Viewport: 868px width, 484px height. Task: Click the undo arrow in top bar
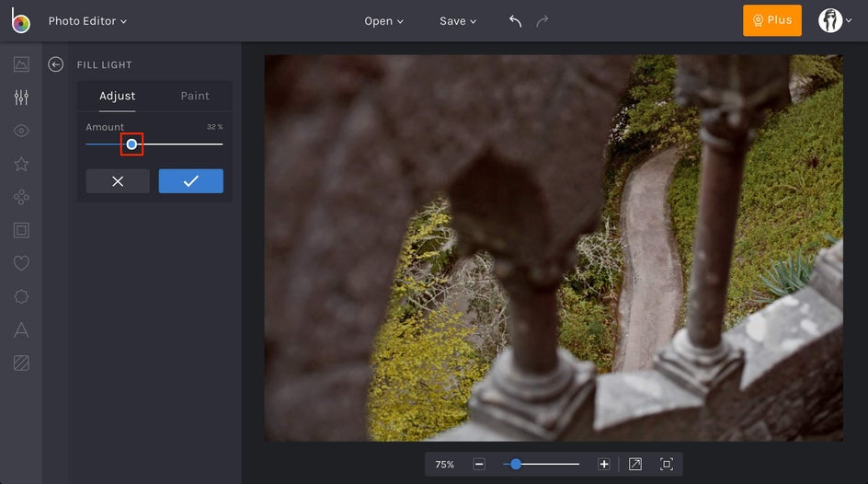click(x=515, y=21)
